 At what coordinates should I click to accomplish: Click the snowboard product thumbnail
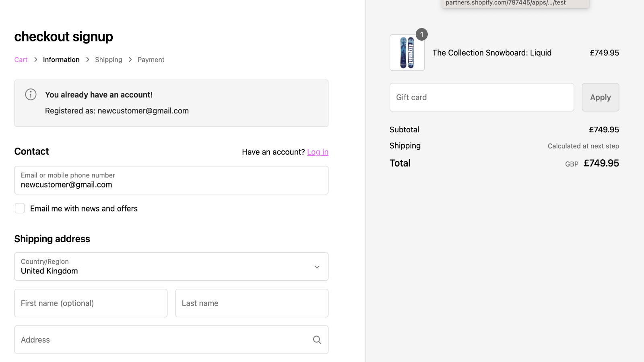tap(407, 53)
